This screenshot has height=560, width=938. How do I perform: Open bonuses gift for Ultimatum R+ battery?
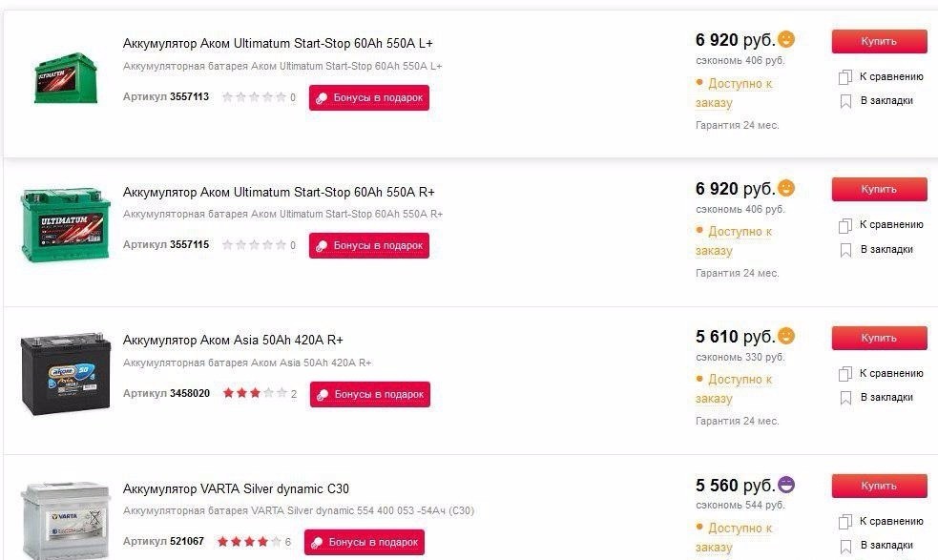369,245
